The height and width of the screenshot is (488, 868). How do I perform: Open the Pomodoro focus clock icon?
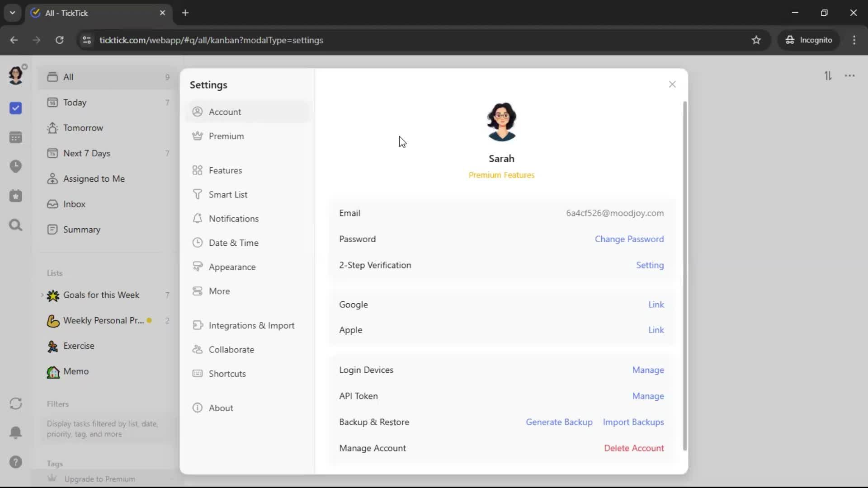tap(16, 166)
